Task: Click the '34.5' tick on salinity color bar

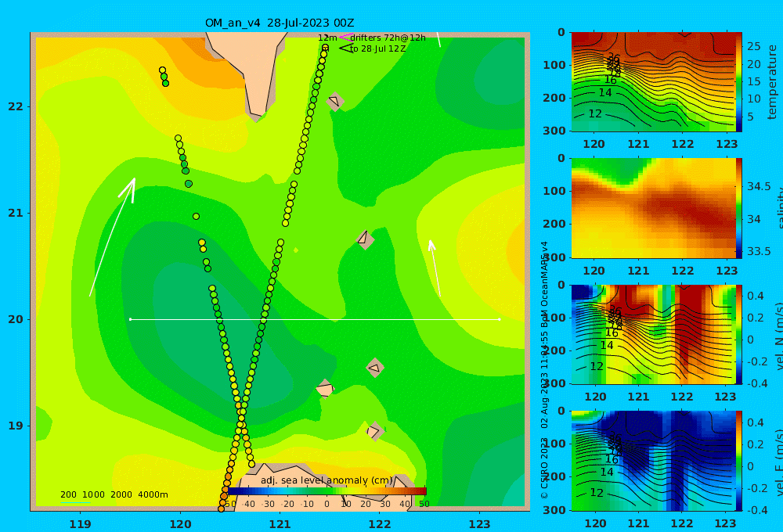Action: point(759,187)
